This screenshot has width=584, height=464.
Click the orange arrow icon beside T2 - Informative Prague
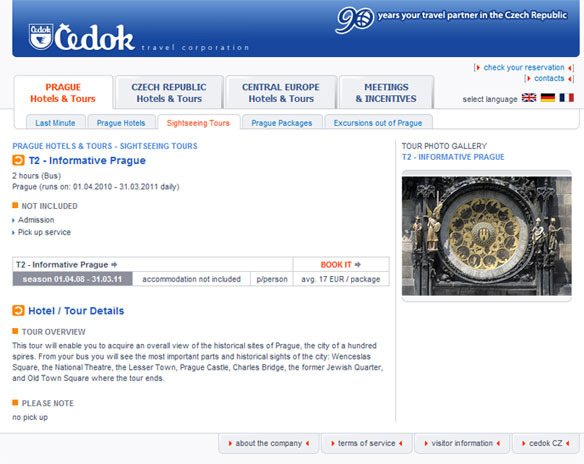(18, 160)
